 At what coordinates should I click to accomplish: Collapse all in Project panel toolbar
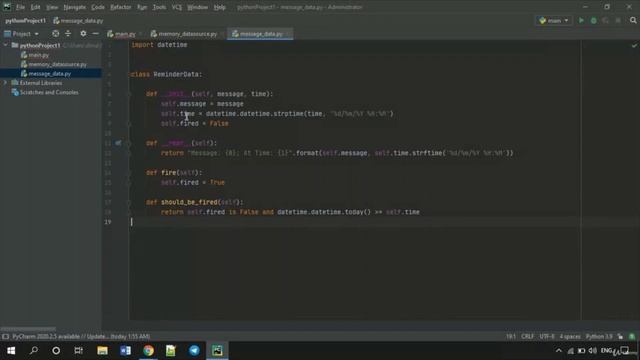(68, 34)
